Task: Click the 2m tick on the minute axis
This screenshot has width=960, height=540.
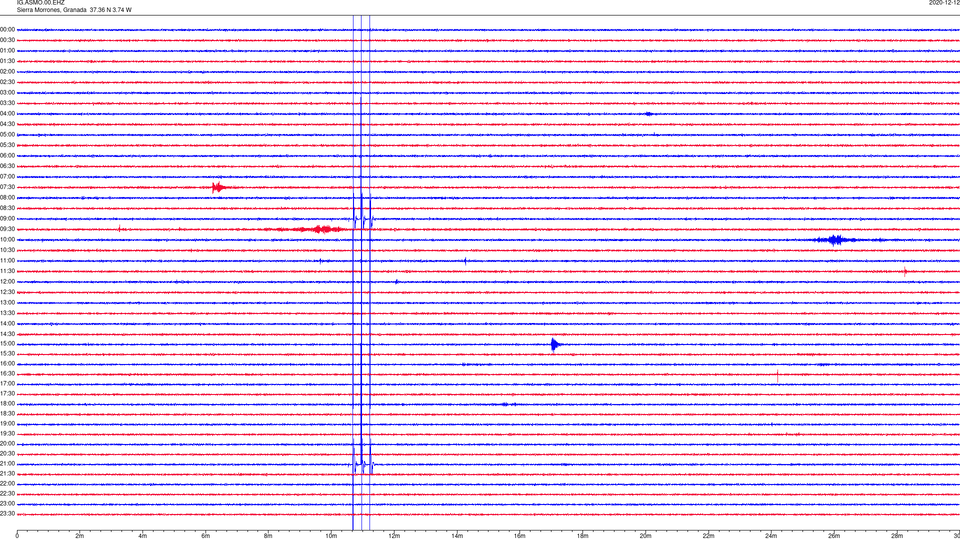Action: pyautogui.click(x=80, y=536)
